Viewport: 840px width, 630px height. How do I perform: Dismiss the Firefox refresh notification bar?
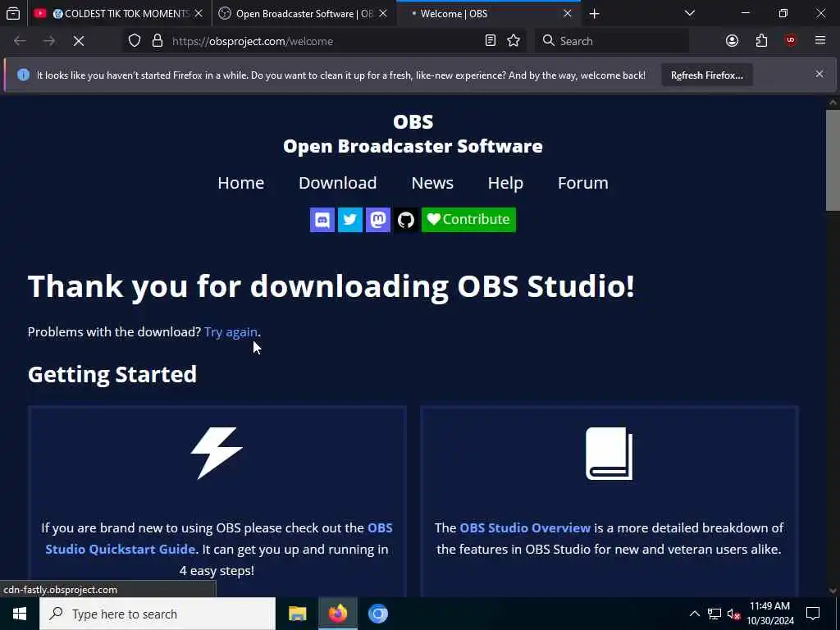coord(819,75)
